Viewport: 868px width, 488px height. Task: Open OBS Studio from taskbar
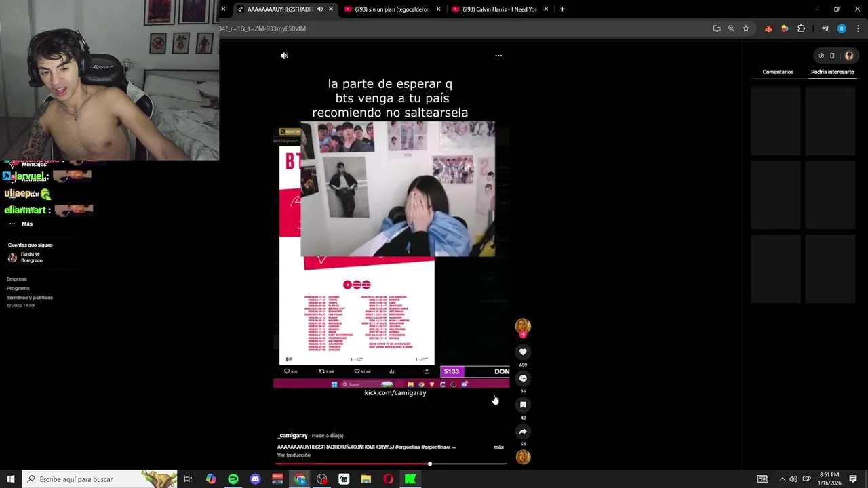tap(322, 479)
